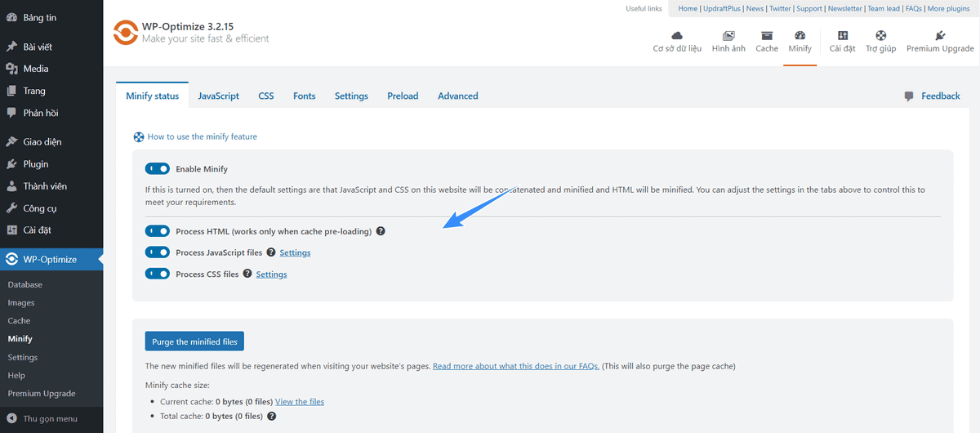
Task: Click Purge the minified files button
Action: [x=194, y=341]
